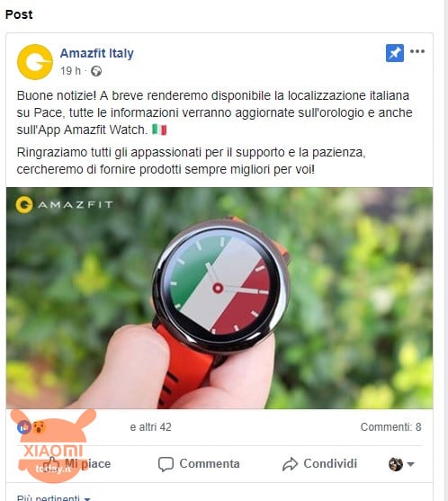This screenshot has width=448, height=501.
Task: Click the 19 h post timestamp
Action: pos(71,71)
